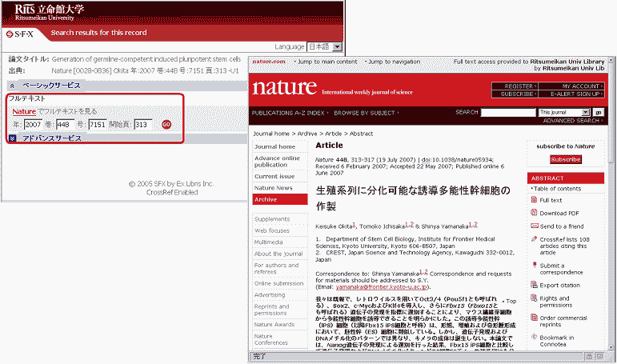The height and width of the screenshot is (364, 617).
Task: Click the red GO button in SFX
Action: point(166,124)
